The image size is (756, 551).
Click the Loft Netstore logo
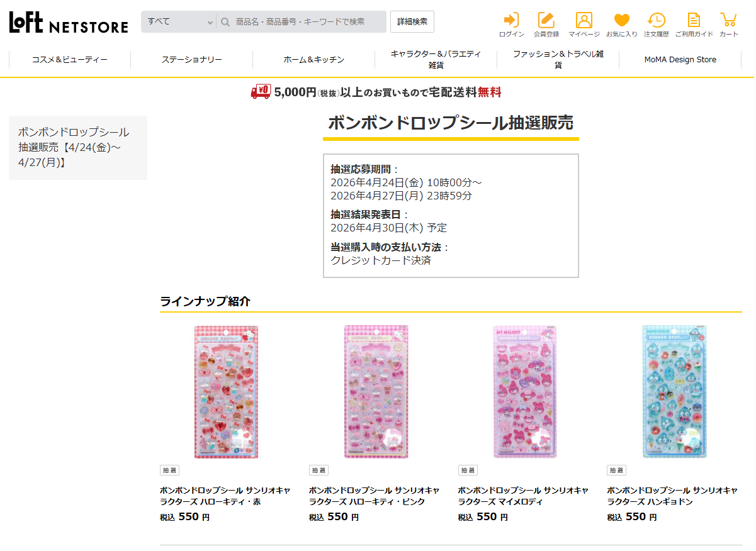(x=69, y=23)
